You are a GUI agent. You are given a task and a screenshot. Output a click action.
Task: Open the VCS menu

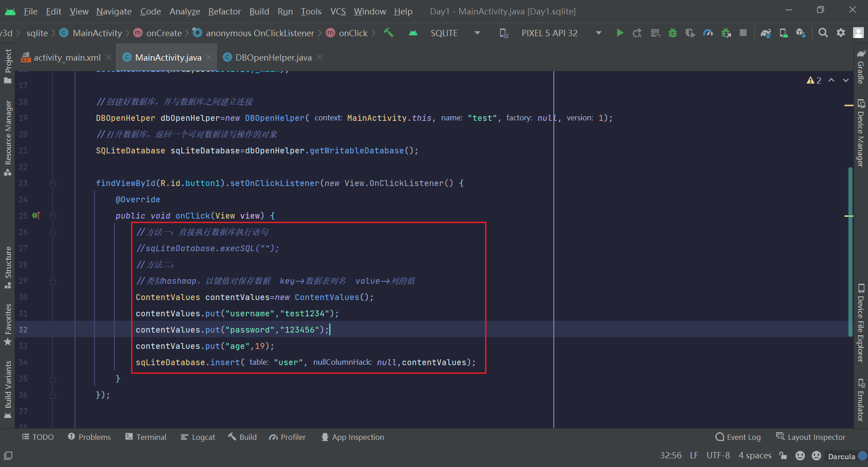(x=338, y=11)
